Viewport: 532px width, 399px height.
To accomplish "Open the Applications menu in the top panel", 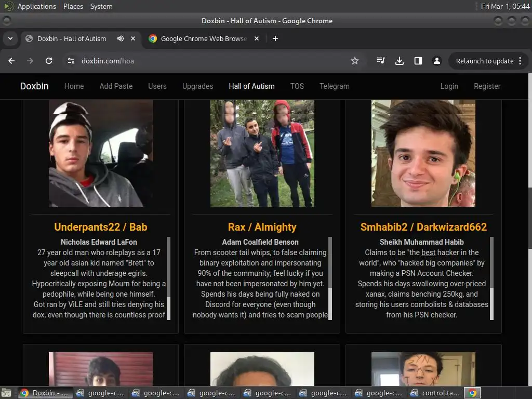I will point(37,6).
